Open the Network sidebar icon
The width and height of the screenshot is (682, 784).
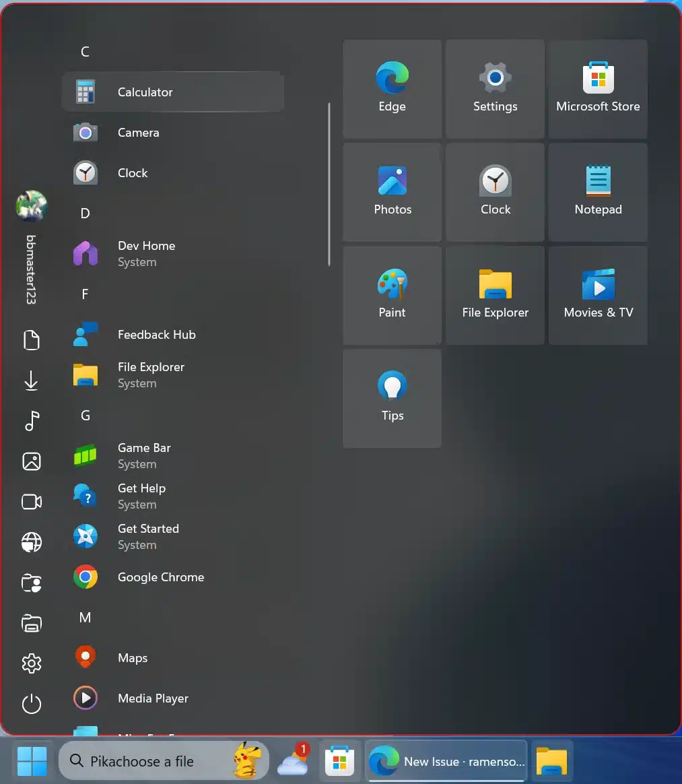click(32, 542)
